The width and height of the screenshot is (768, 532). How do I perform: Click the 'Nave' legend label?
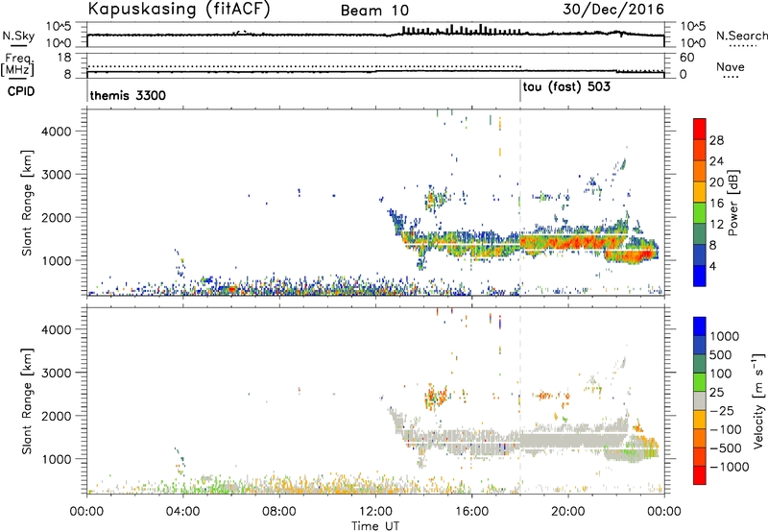pos(731,66)
